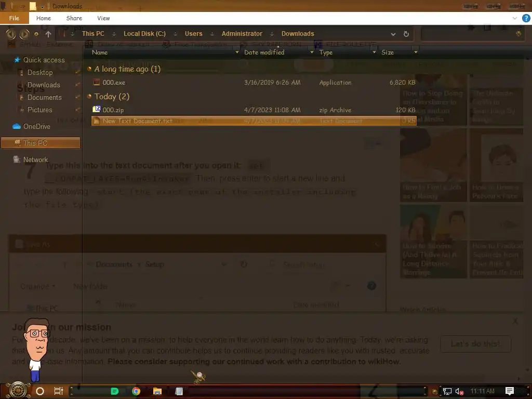Screen dimensions: 532x399
Task: Click the 6,820 KB size cell
Action: 403,83
